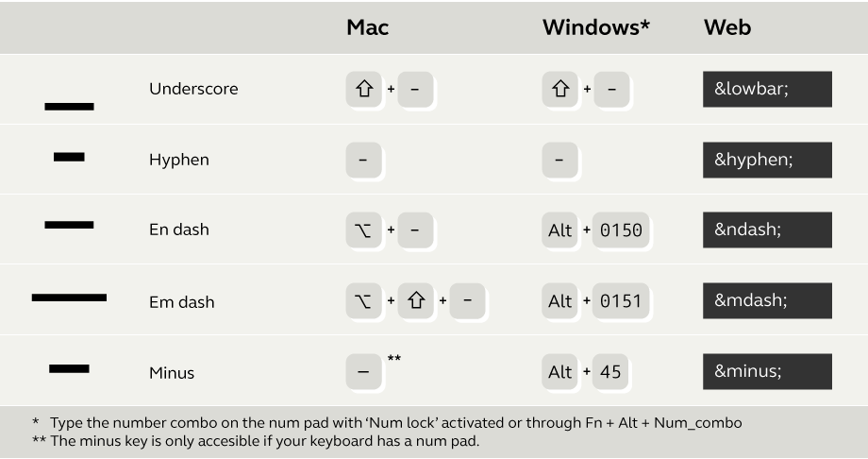Select the &ndash; code box
This screenshot has width=868, height=459.
point(767,229)
